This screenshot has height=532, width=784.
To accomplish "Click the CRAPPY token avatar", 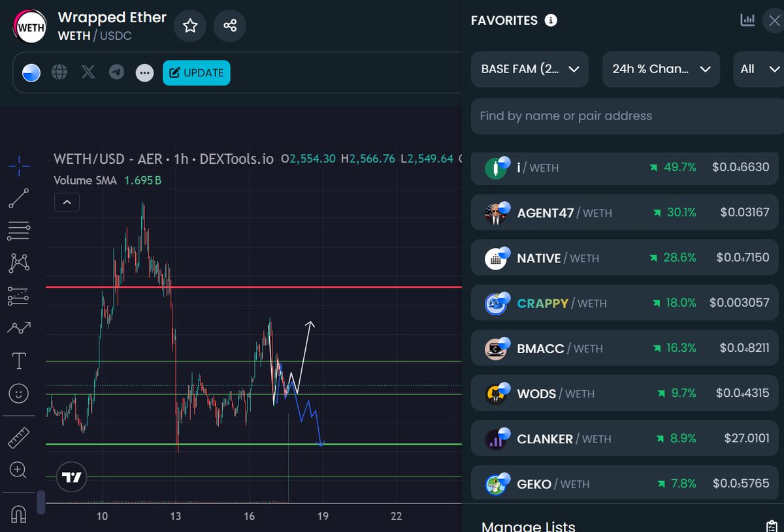I will pyautogui.click(x=496, y=304).
